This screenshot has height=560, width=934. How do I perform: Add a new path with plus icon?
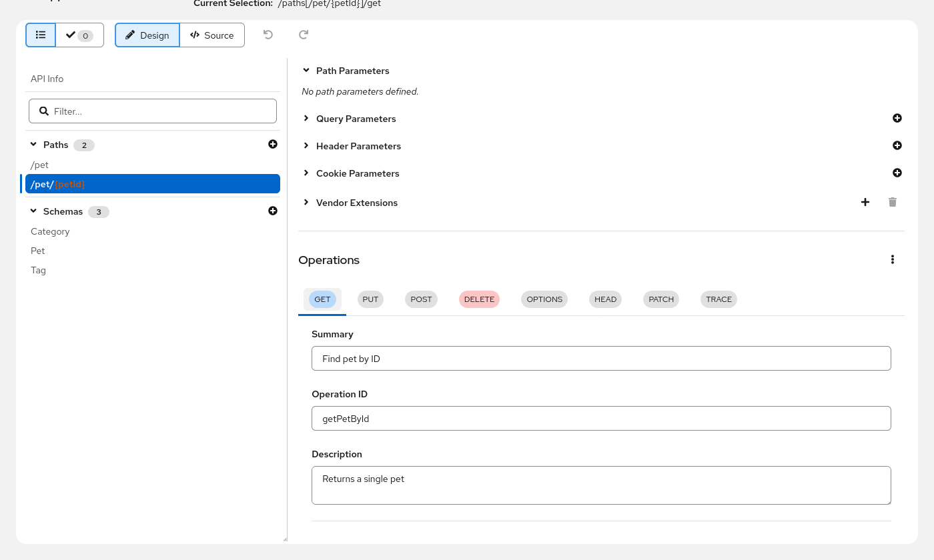[x=273, y=144]
